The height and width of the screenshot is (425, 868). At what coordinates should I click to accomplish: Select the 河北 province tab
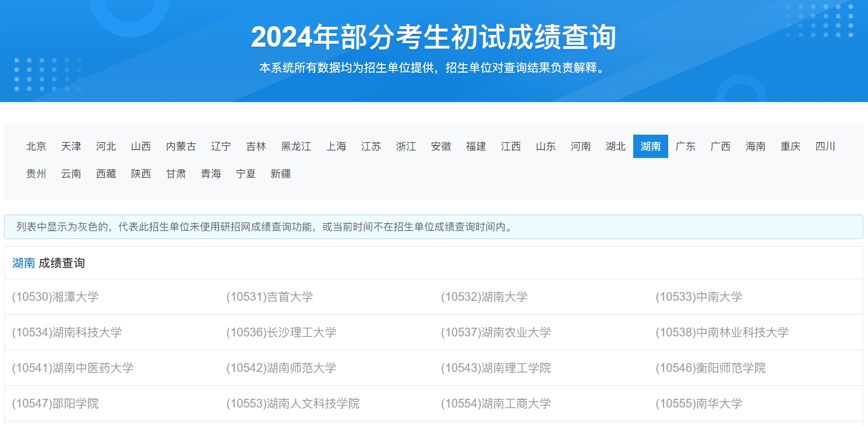[106, 146]
